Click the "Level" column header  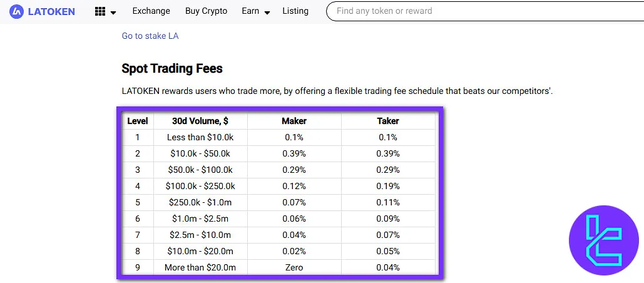[x=138, y=121]
